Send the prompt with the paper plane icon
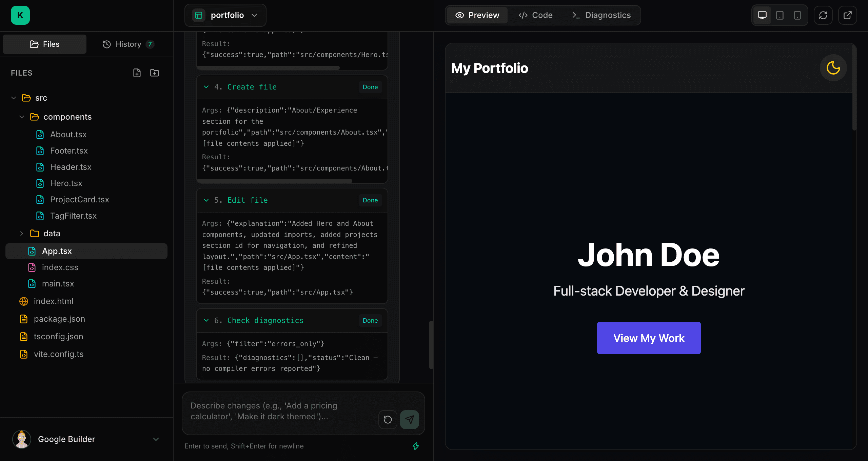This screenshot has height=461, width=868. click(x=409, y=420)
